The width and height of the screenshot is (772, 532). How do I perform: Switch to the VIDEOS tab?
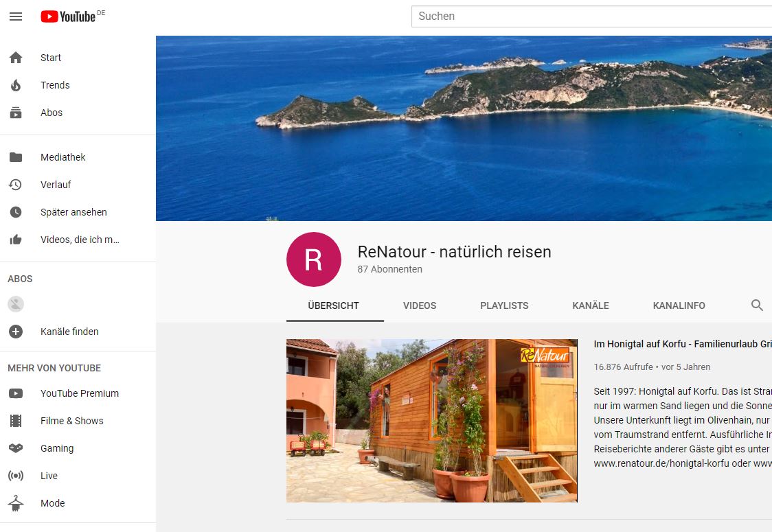(420, 305)
